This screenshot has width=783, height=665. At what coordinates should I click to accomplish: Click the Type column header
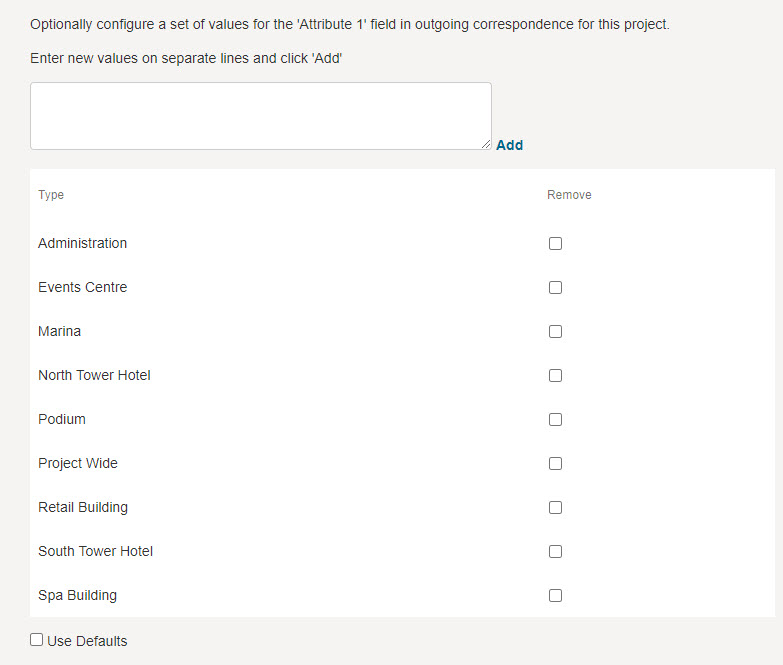[x=51, y=195]
